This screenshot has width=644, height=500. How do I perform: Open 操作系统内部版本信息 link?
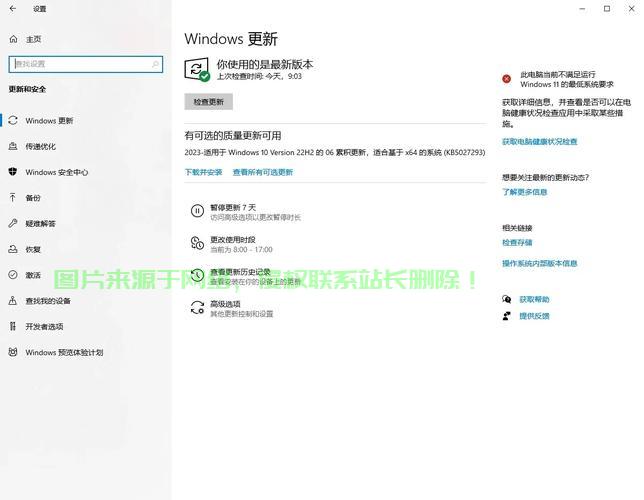point(540,263)
